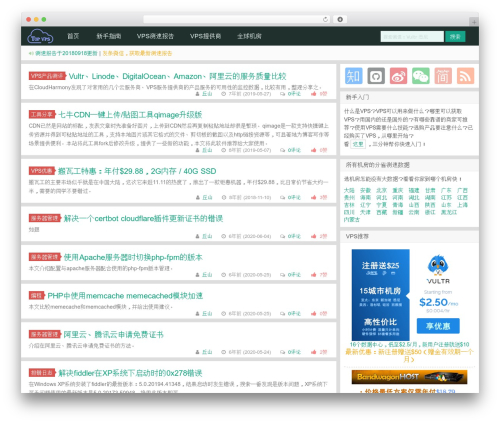Open VPS测速报告 navigation item
The image size is (500, 423).
pyautogui.click(x=155, y=36)
